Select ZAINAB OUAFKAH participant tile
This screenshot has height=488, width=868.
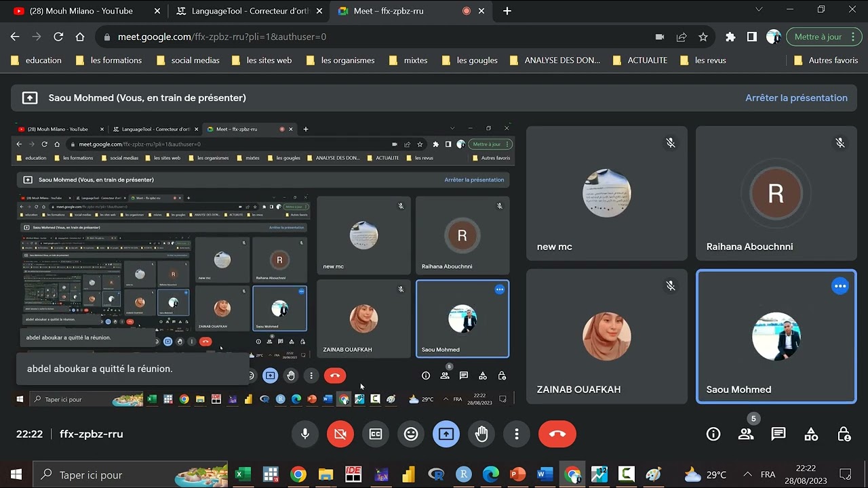pyautogui.click(x=607, y=336)
